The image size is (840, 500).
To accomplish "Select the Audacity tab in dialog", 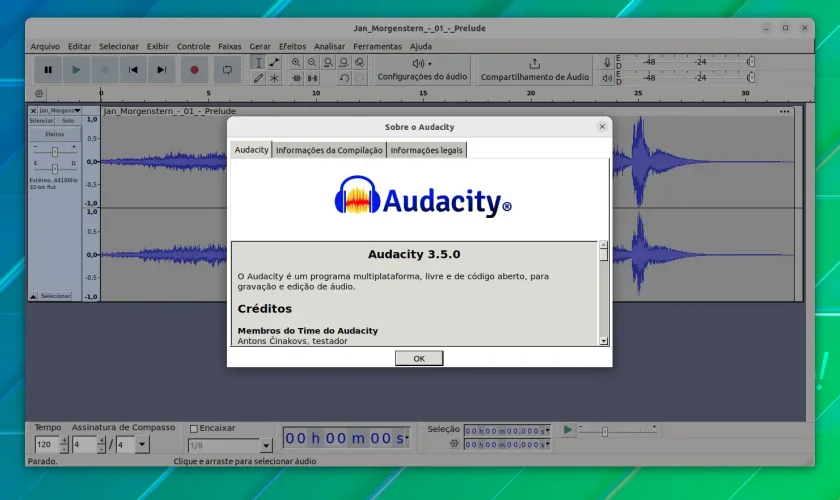I will 251,150.
